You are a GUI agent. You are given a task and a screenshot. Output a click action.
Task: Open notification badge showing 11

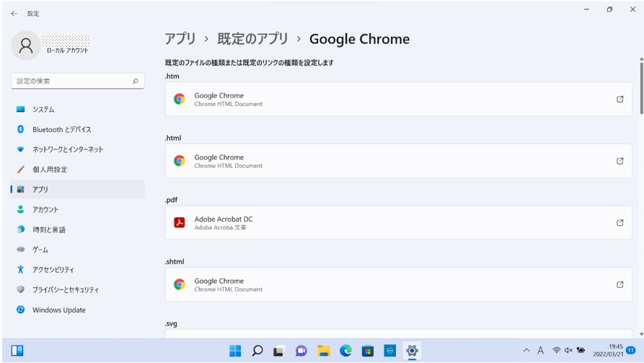tap(631, 350)
